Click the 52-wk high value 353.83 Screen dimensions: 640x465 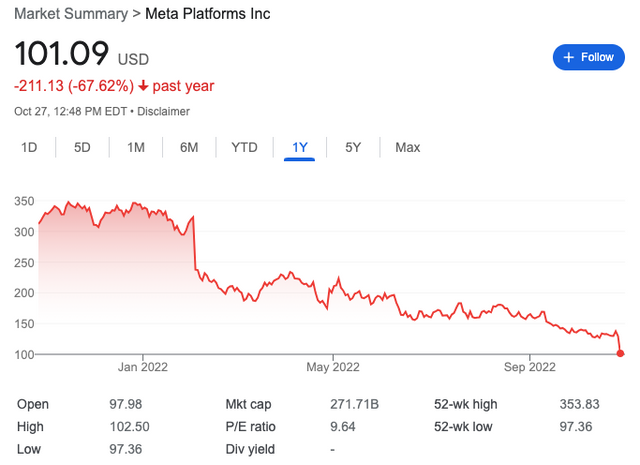[x=586, y=404]
